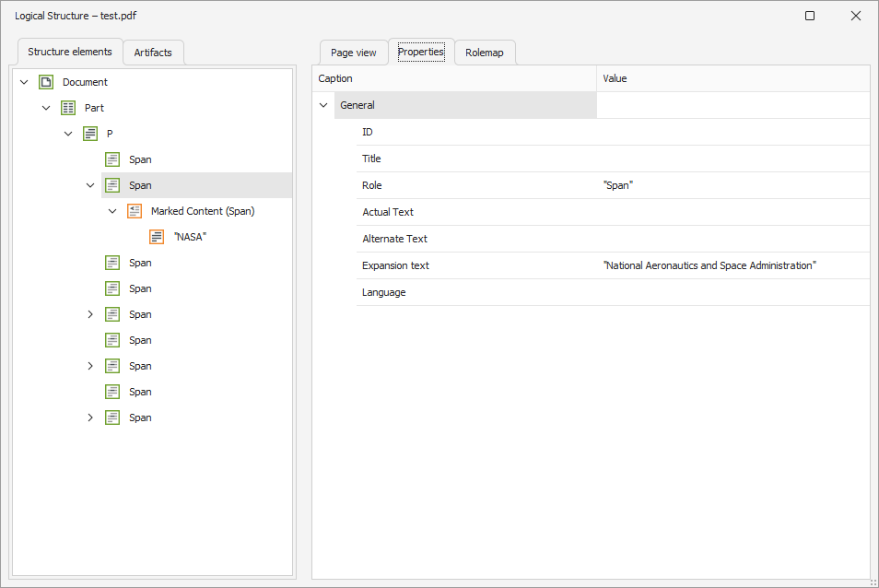The image size is (879, 588).
Task: Click the orange "NASA" content item icon
Action: [x=157, y=237]
